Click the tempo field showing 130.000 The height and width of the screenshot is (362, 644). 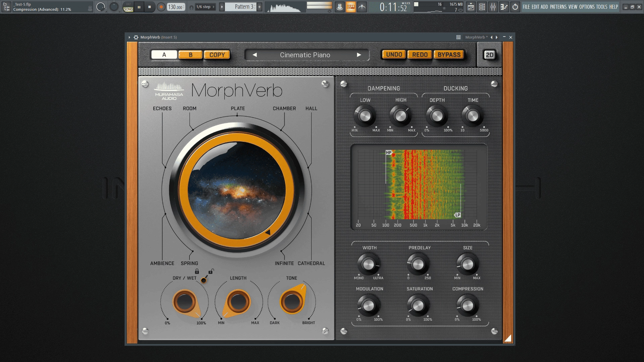coord(176,7)
